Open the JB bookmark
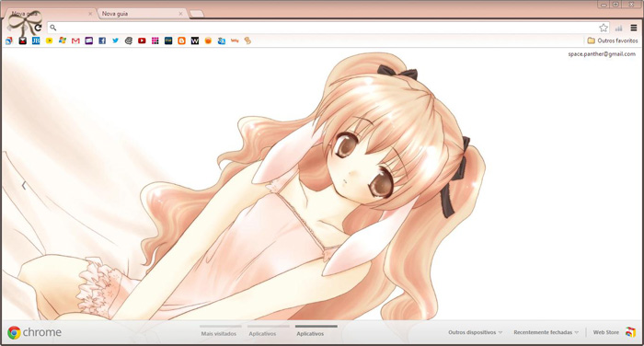Viewport: 644px width, 346px height. pos(36,40)
